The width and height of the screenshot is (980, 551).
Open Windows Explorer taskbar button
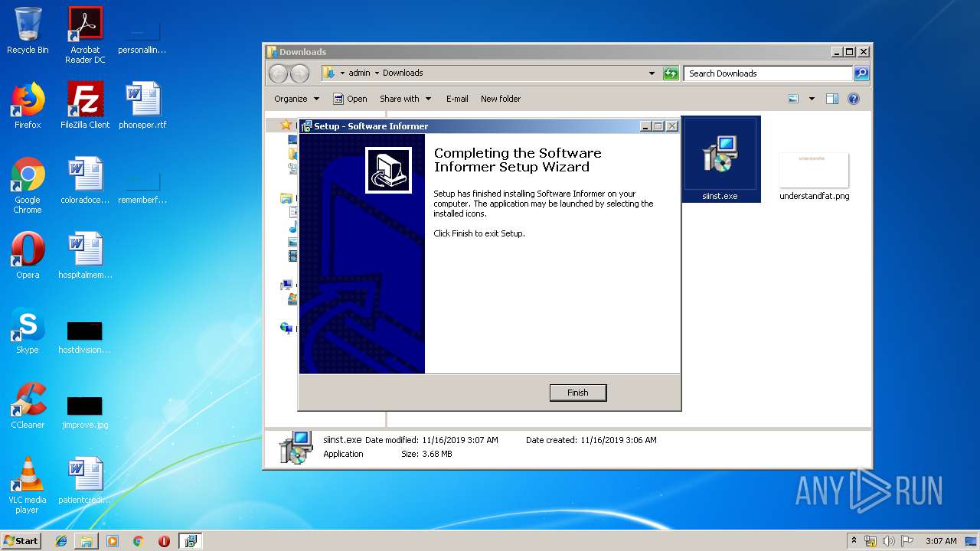click(87, 541)
